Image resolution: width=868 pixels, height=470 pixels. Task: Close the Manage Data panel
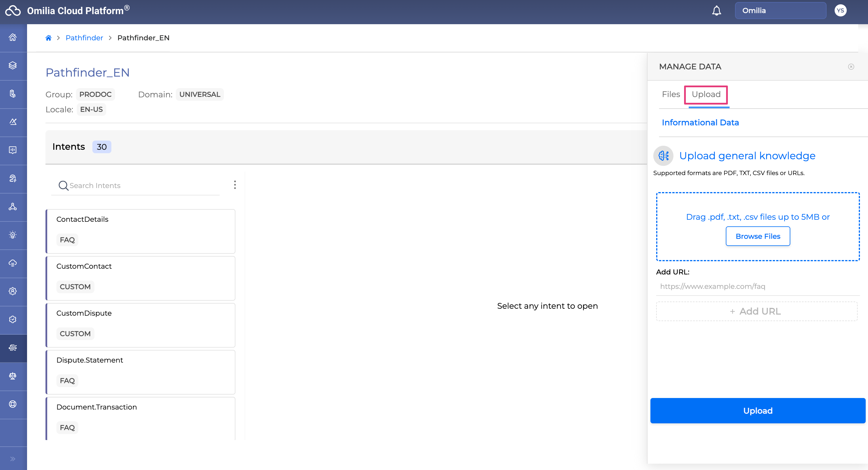[x=851, y=67]
